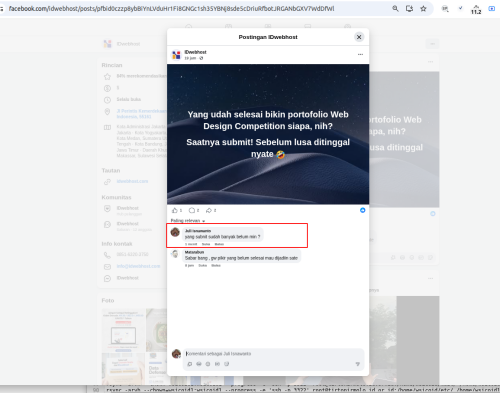Click the sticker icon in the comment box
Screen dimensions: 500x393
tap(227, 364)
